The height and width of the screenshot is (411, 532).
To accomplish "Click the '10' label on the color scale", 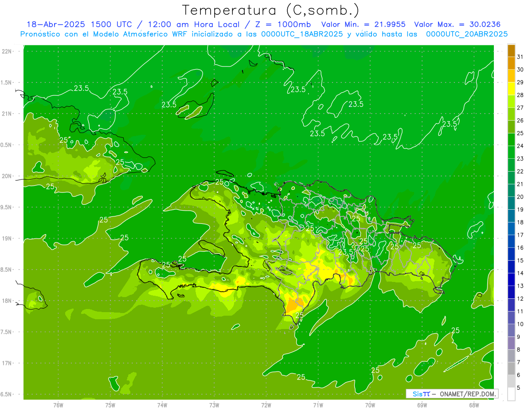I will 520,324.
